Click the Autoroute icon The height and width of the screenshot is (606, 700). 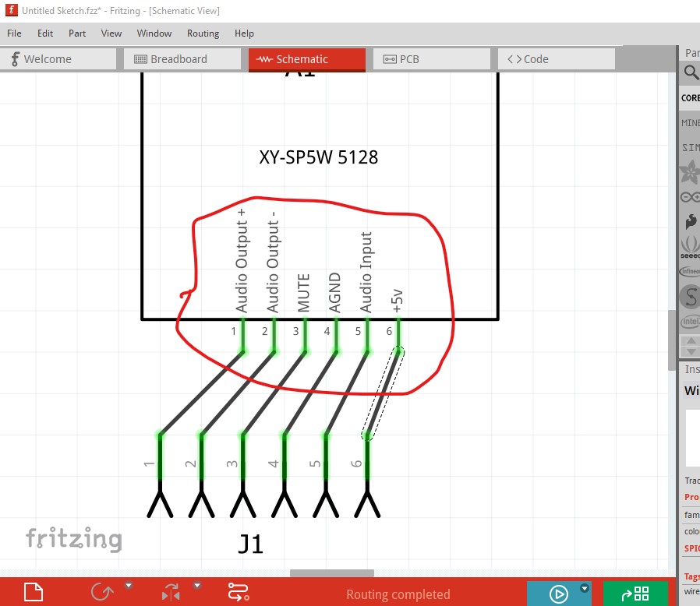pyautogui.click(x=238, y=593)
